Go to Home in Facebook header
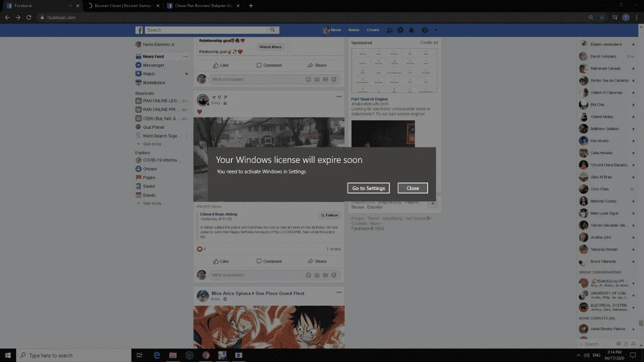The image size is (644, 362). pyautogui.click(x=354, y=30)
